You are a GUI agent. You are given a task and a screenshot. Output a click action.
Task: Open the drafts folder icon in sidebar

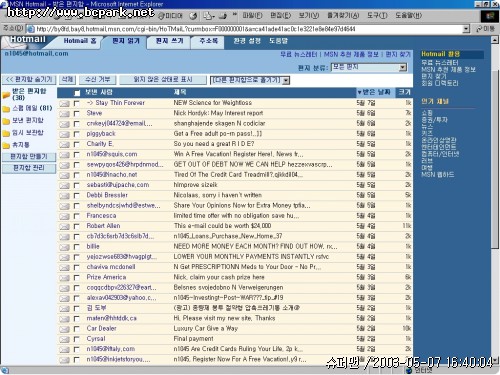6,133
